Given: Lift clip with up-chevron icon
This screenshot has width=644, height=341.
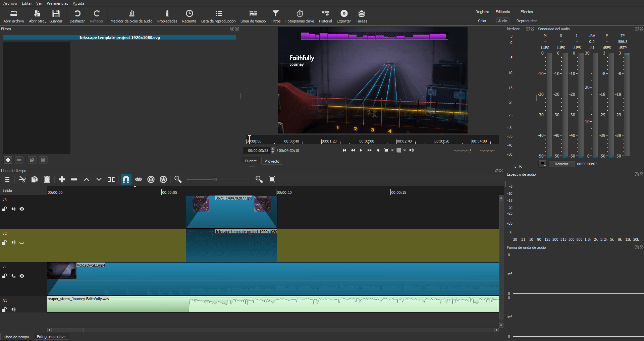Looking at the screenshot, I should 87,179.
